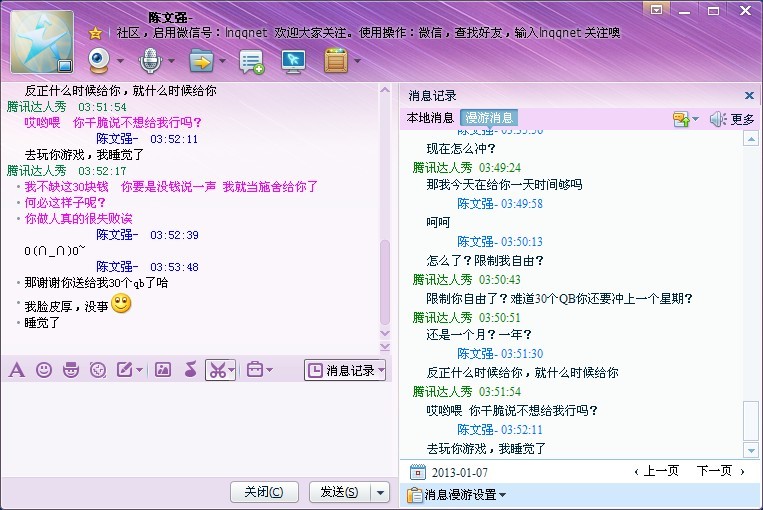
Task: Open the emoticon smiley picker
Action: pyautogui.click(x=44, y=370)
